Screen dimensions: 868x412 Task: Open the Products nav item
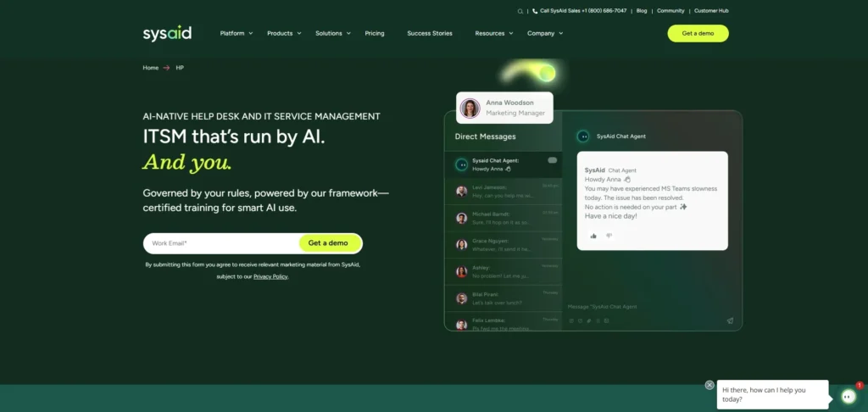pyautogui.click(x=280, y=33)
